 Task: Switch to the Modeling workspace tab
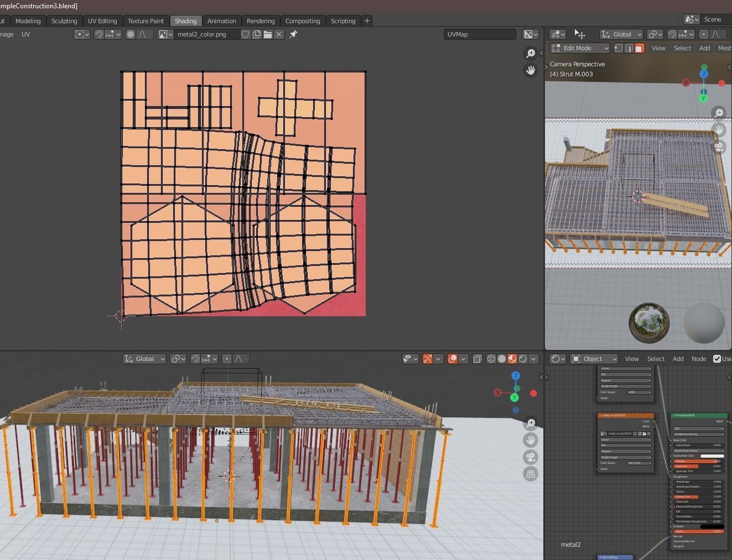pos(28,21)
